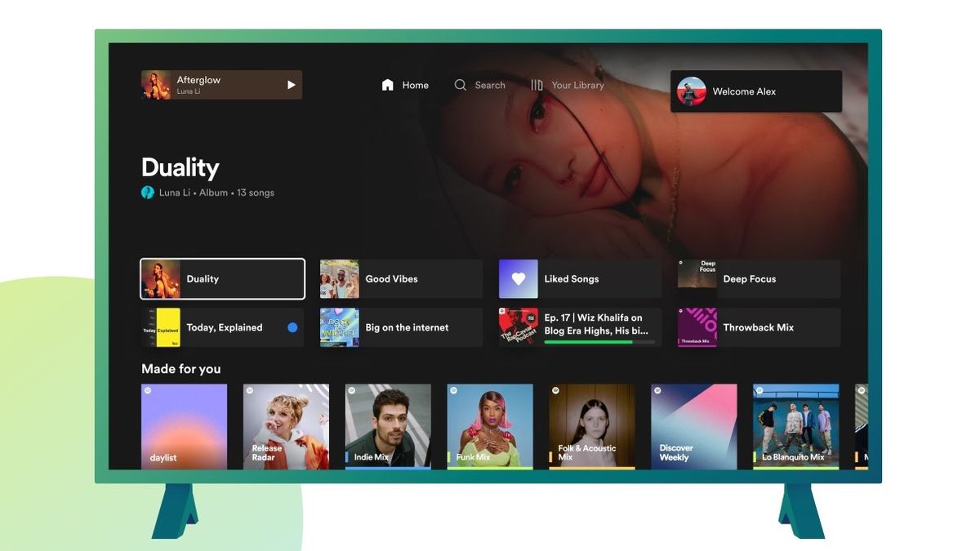The height and width of the screenshot is (551, 980).
Task: Go to the Search tab
Action: (489, 85)
